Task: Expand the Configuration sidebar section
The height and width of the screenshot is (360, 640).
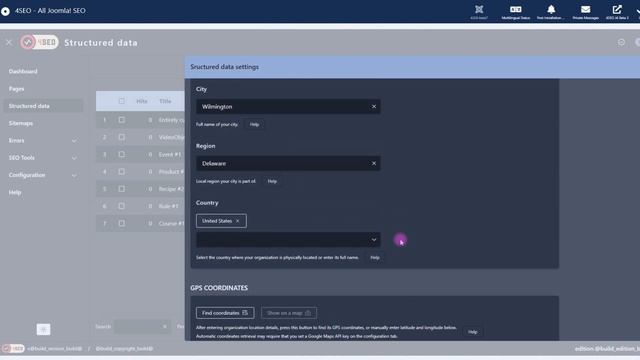Action: pos(74,176)
